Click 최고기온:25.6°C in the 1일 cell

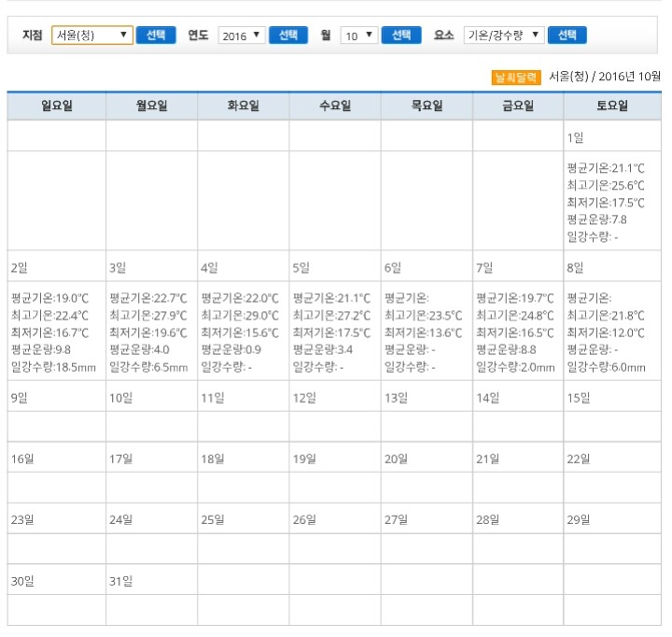coord(606,185)
